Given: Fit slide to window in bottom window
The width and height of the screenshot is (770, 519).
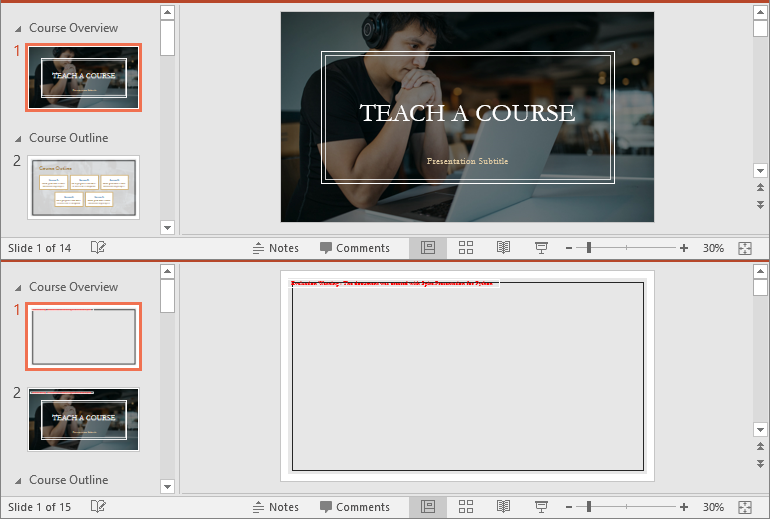Looking at the screenshot, I should (745, 507).
